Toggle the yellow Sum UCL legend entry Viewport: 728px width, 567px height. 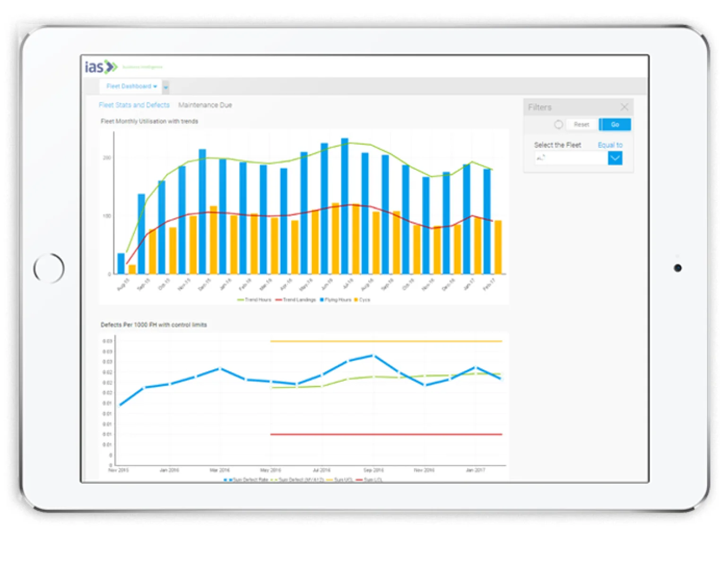coord(330,480)
